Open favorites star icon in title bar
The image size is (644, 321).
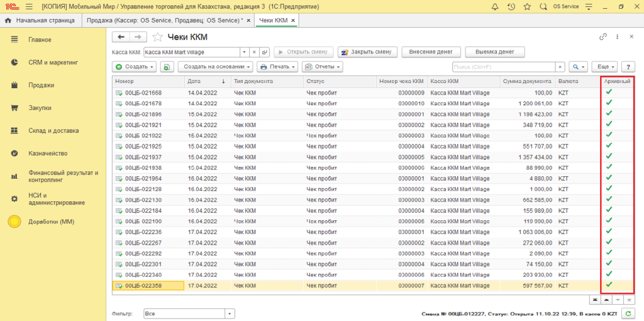coord(527,6)
